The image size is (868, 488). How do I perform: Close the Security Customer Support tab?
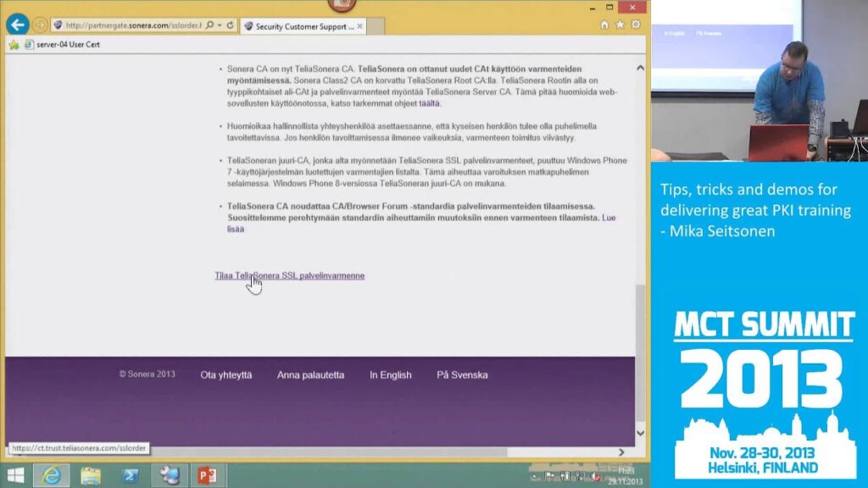pyautogui.click(x=359, y=26)
